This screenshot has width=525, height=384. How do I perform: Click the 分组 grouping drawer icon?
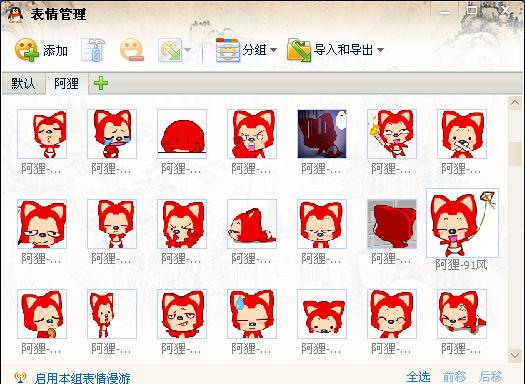click(228, 50)
